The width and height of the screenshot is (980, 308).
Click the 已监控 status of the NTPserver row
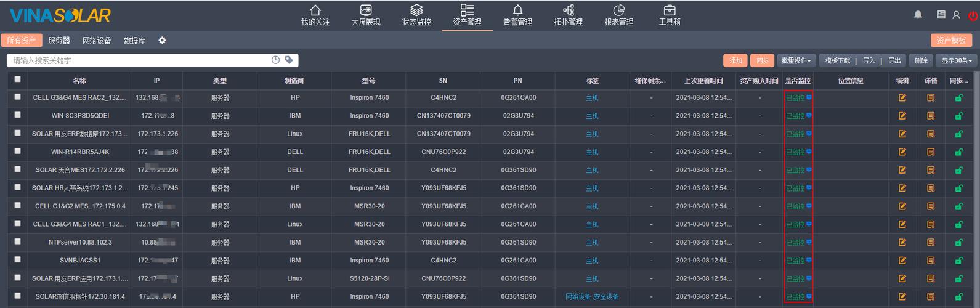pyautogui.click(x=795, y=243)
